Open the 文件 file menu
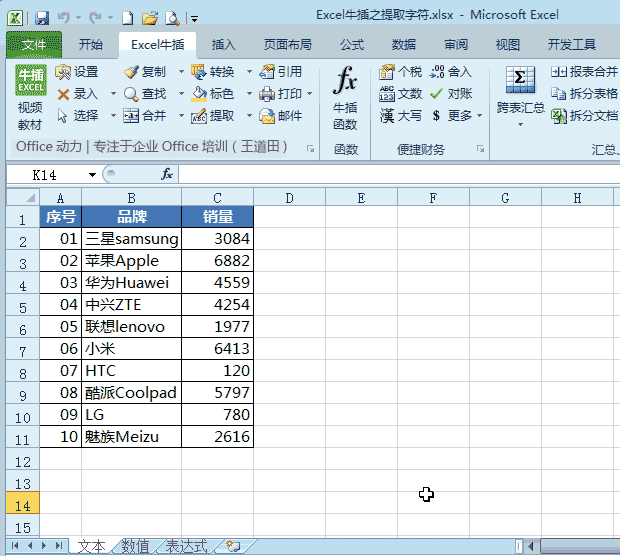620x556 pixels. [x=33, y=44]
